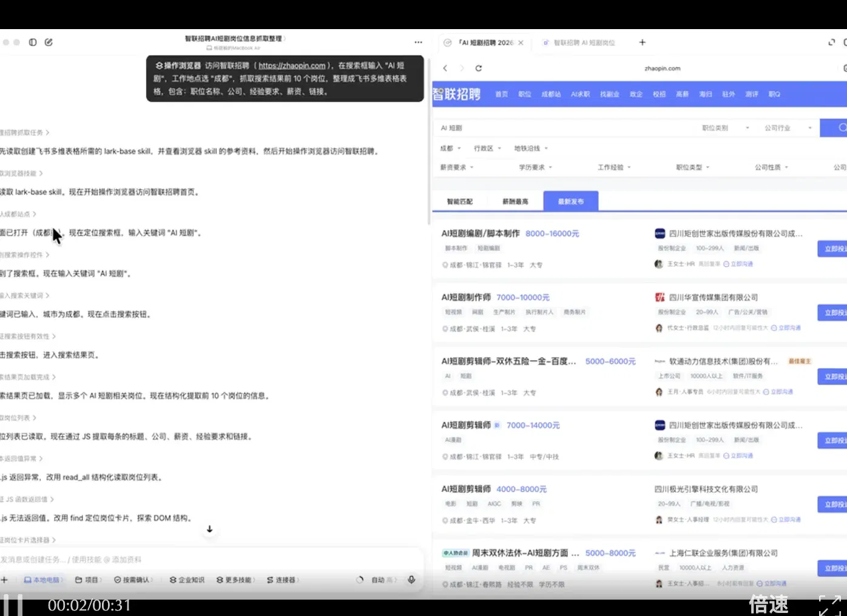This screenshot has height=616, width=847.
Task: Open the 薪资要求 salary filter
Action: pos(457,167)
